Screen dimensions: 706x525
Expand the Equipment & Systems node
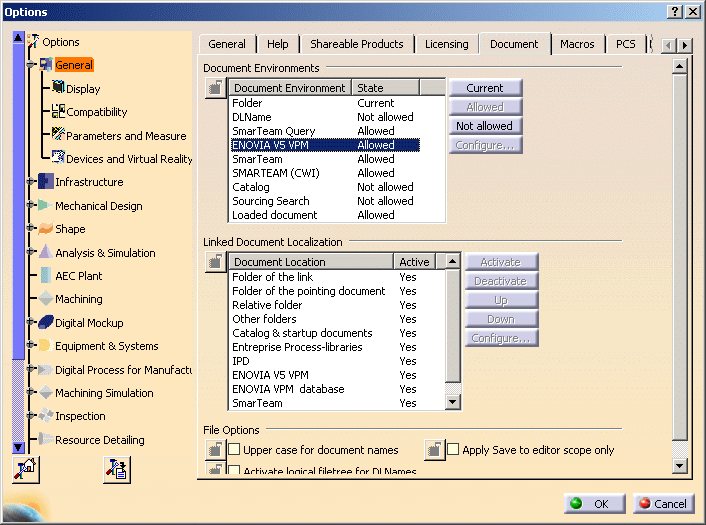[31, 345]
